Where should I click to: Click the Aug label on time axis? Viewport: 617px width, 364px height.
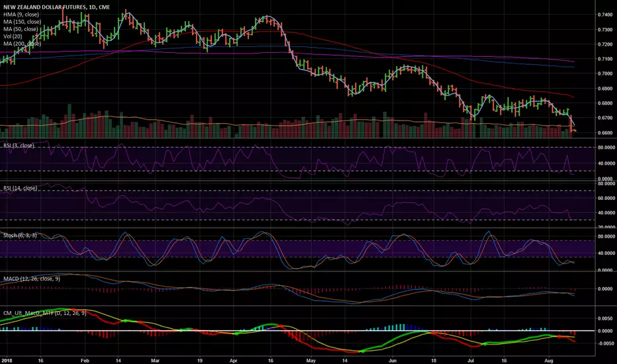[549, 361]
